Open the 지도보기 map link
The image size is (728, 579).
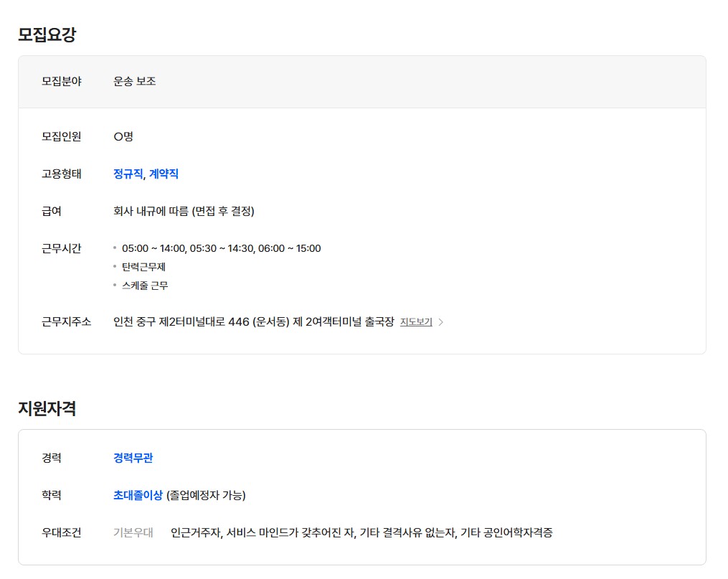pos(416,322)
